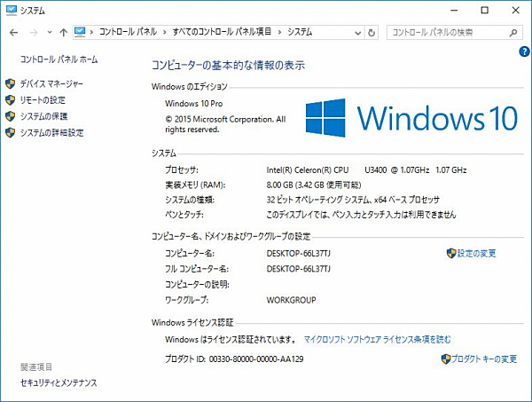Click the computer icon in address bar
The height and width of the screenshot is (402, 532).
click(80, 32)
